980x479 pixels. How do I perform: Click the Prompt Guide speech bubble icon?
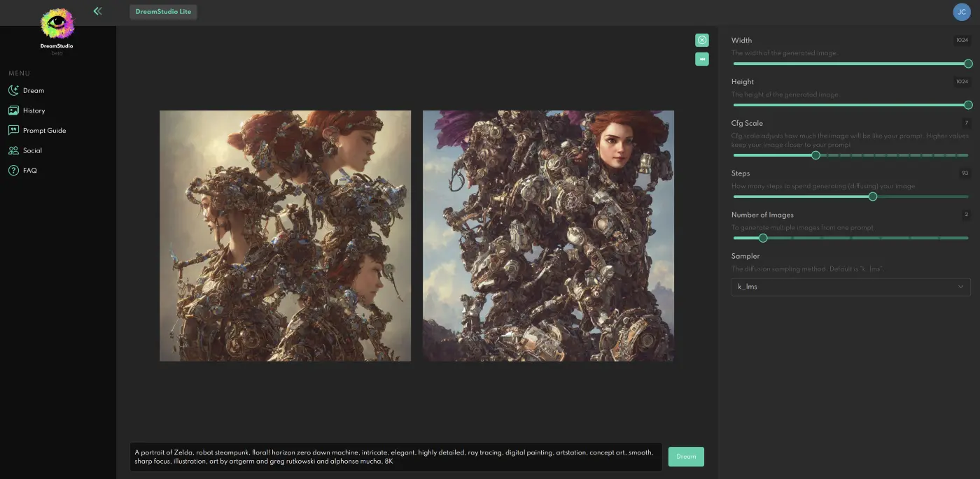click(13, 130)
